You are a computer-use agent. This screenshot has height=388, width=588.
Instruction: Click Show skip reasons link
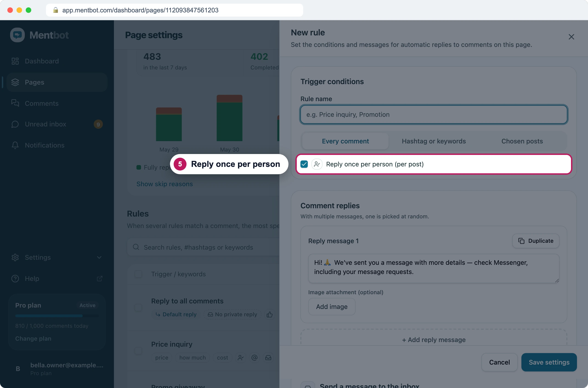(164, 184)
